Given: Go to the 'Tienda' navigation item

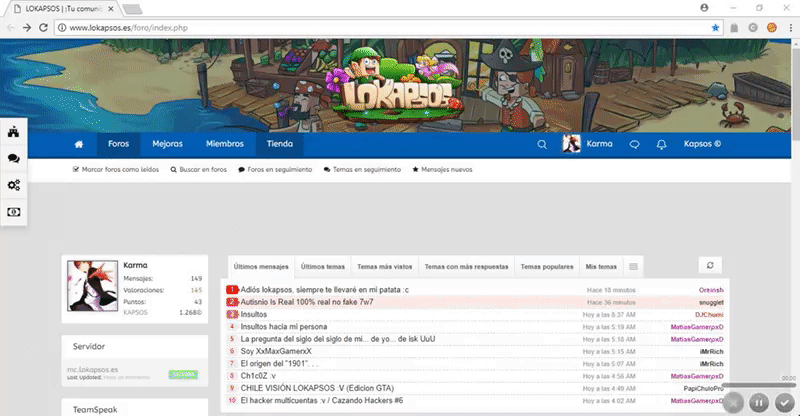Looking at the screenshot, I should tap(280, 144).
